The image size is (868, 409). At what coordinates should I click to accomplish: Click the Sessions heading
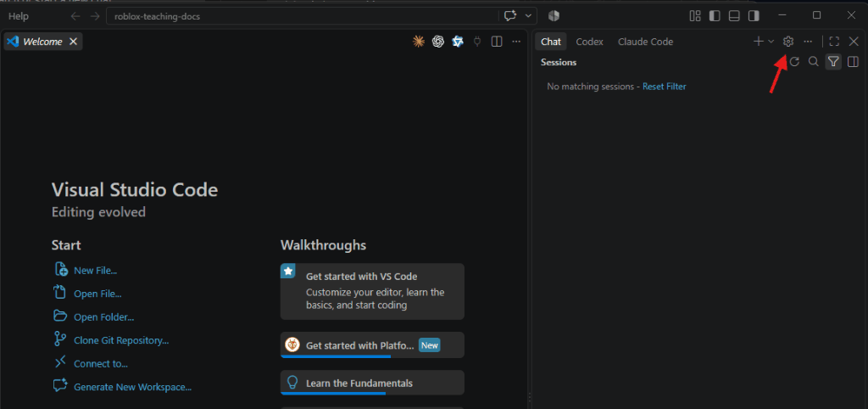(x=559, y=62)
